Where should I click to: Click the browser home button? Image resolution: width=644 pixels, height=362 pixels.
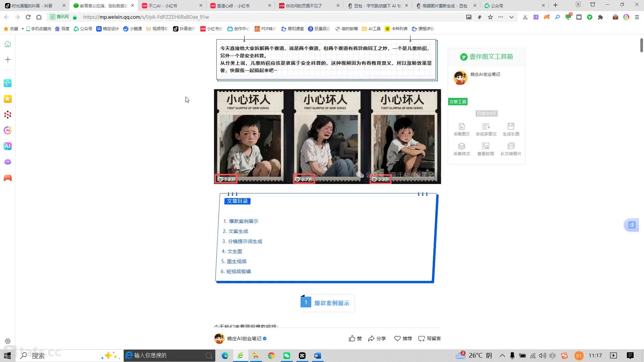39,17
